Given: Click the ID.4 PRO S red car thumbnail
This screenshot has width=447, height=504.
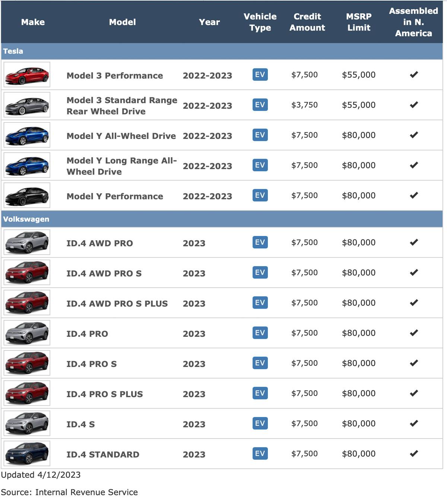Looking at the screenshot, I should [x=27, y=363].
